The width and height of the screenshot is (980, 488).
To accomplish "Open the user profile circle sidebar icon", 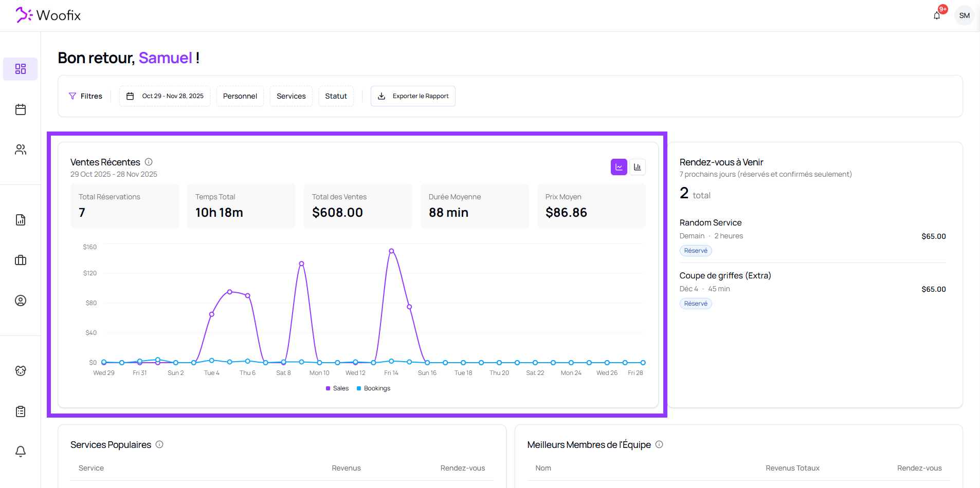I will (21, 301).
